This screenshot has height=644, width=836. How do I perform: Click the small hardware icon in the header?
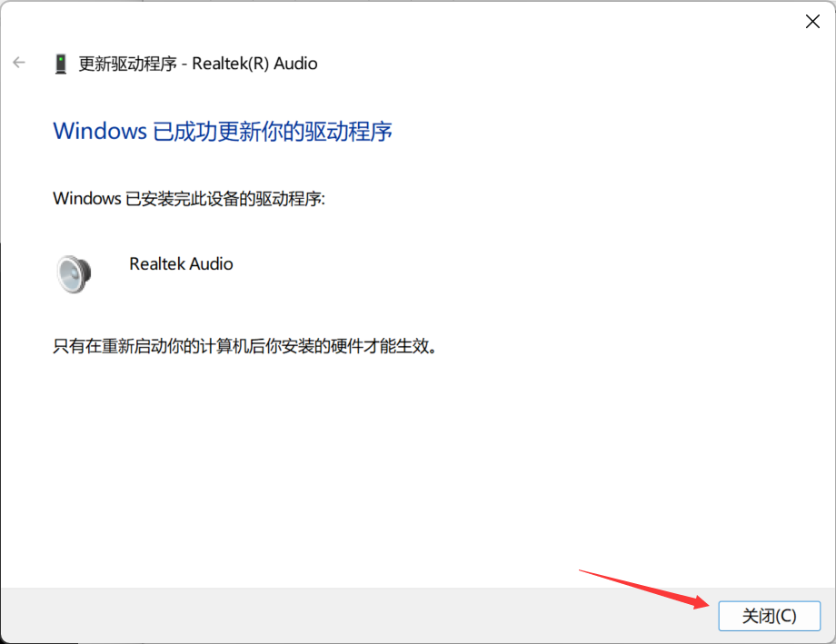tap(60, 64)
